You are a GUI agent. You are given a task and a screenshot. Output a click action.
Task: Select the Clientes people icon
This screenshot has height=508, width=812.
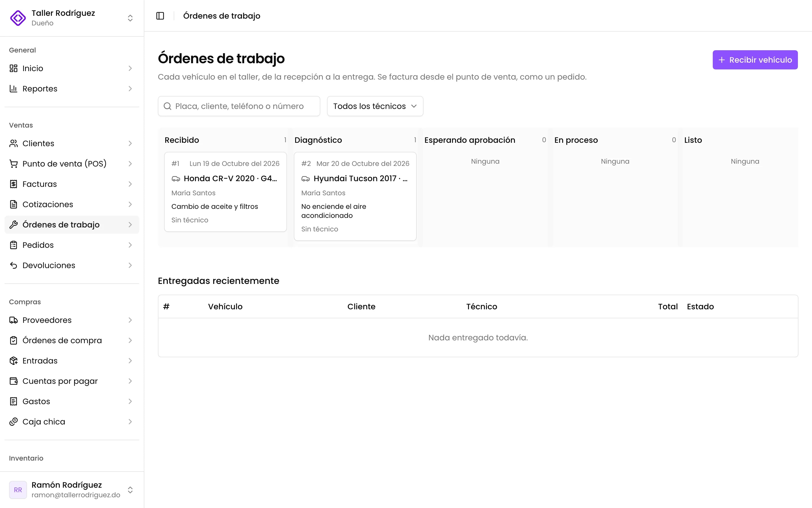[x=14, y=143]
